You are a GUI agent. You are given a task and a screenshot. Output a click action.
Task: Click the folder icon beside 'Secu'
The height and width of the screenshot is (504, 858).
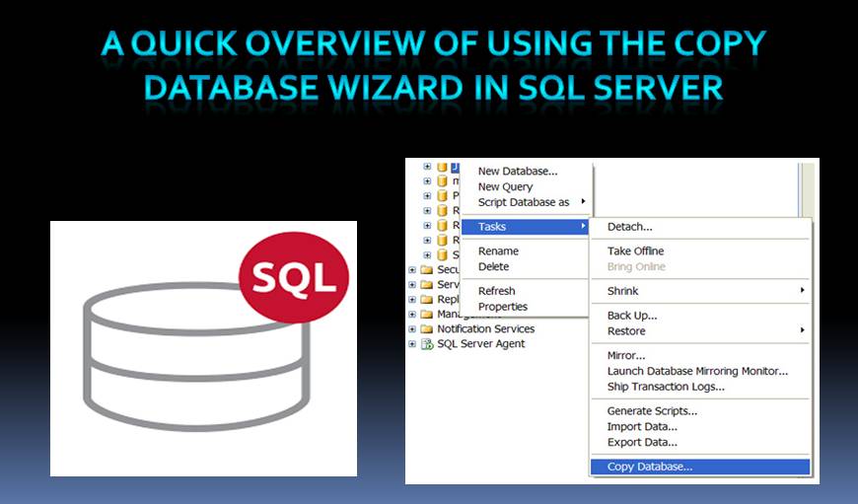pyautogui.click(x=426, y=270)
